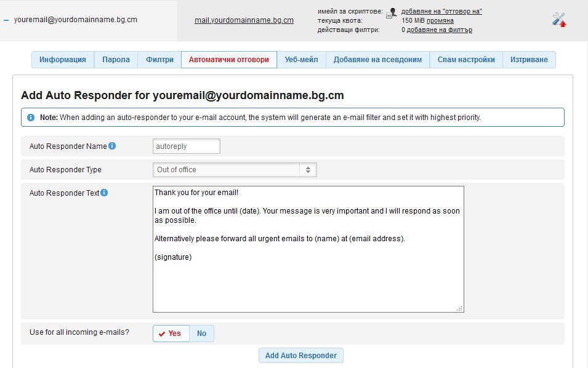
Task: Click the Out of office dropdown arrows
Action: (308, 170)
